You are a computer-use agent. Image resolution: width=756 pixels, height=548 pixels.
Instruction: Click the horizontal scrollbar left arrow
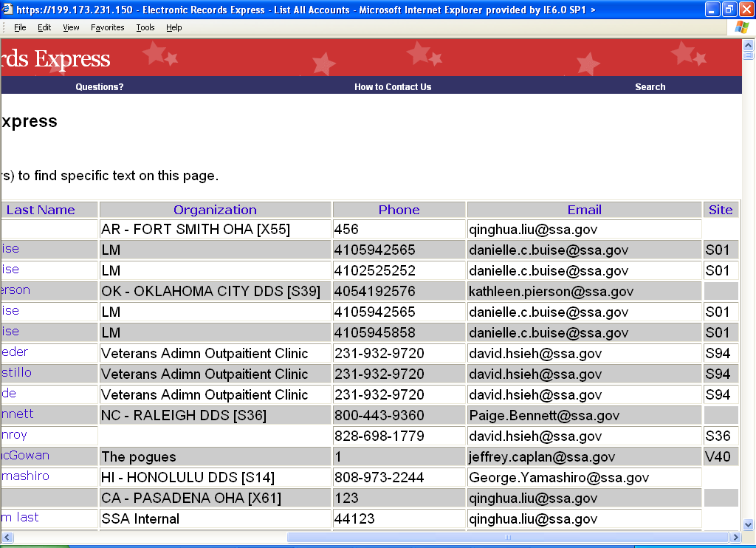pyautogui.click(x=6, y=537)
